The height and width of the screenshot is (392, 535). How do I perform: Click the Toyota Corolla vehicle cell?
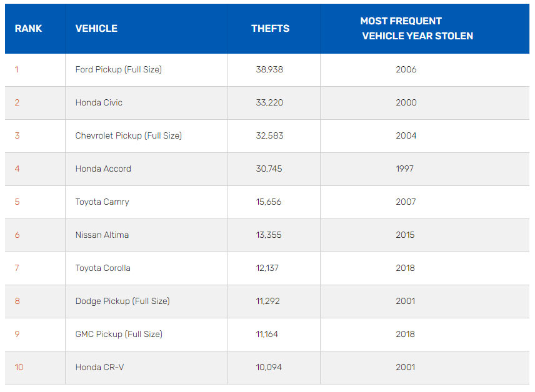pyautogui.click(x=103, y=268)
